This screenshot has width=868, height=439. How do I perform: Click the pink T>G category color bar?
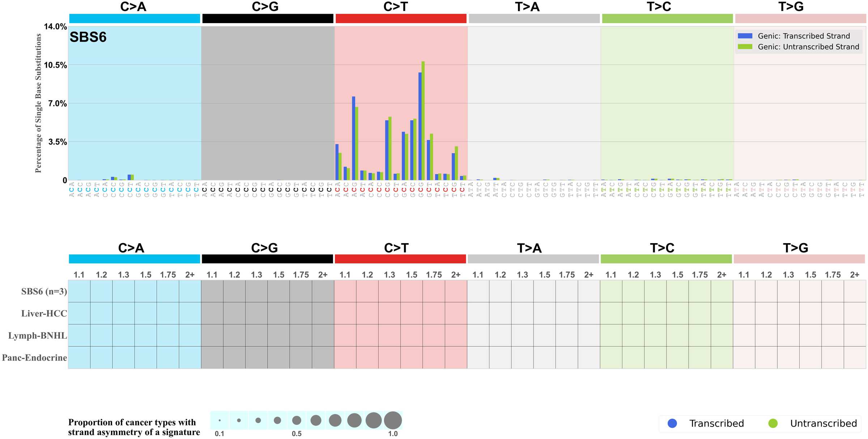pos(800,17)
